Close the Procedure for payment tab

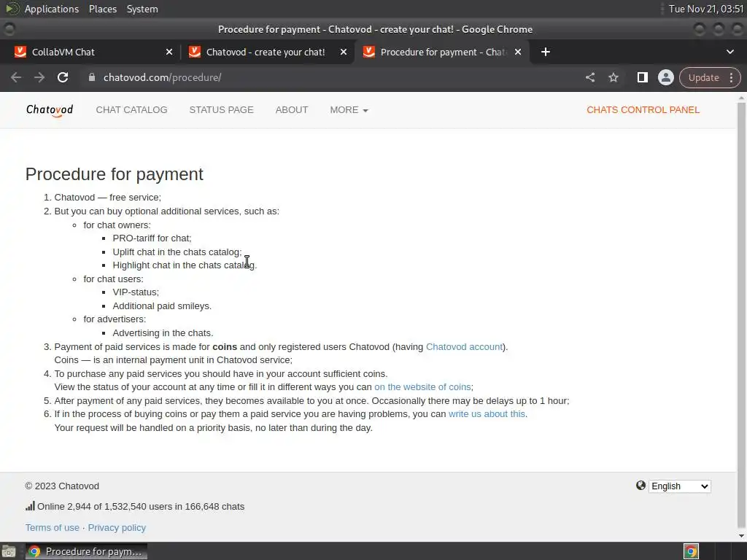(518, 52)
